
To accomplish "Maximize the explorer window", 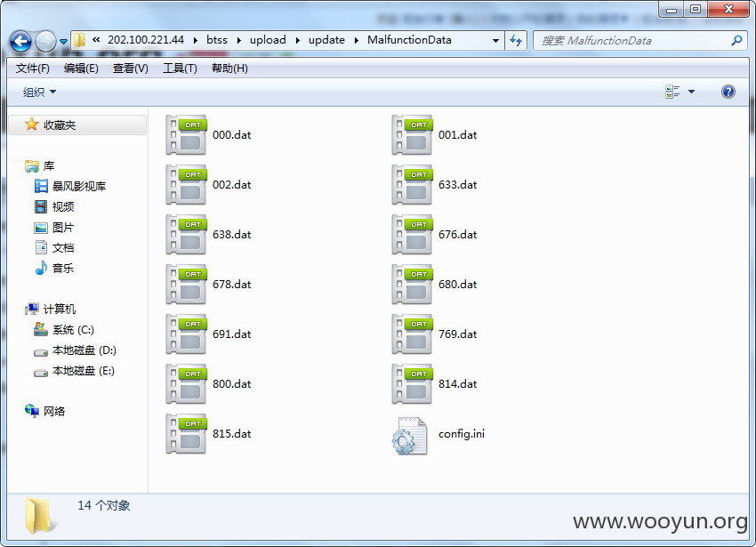I will tap(695, 9).
